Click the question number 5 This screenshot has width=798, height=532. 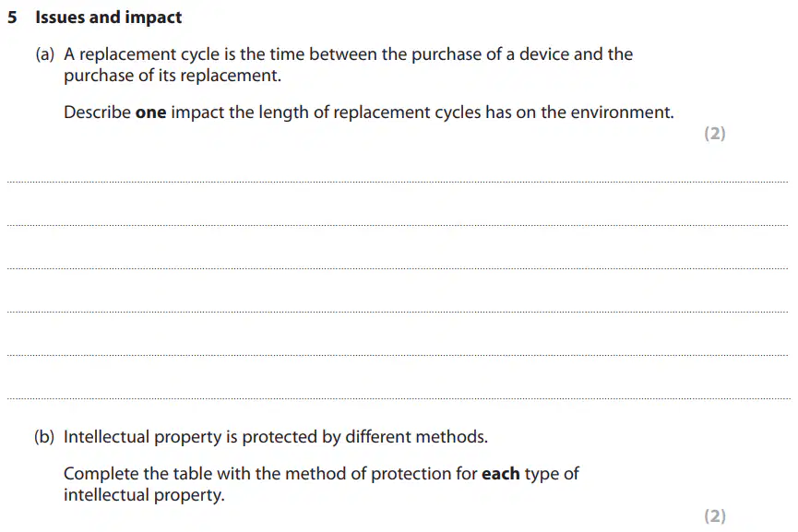pyautogui.click(x=12, y=18)
